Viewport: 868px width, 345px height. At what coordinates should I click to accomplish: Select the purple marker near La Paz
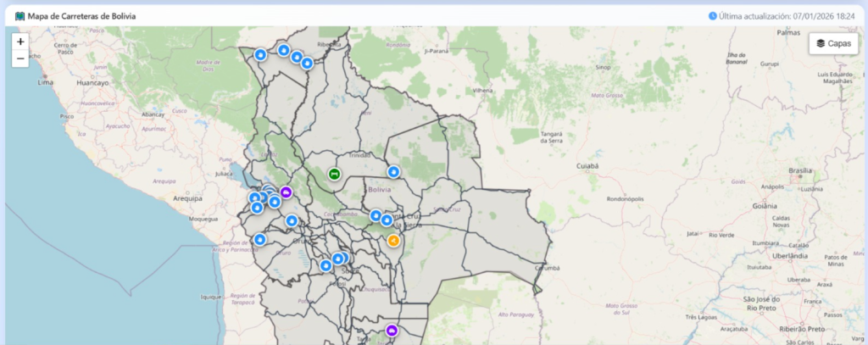click(286, 192)
